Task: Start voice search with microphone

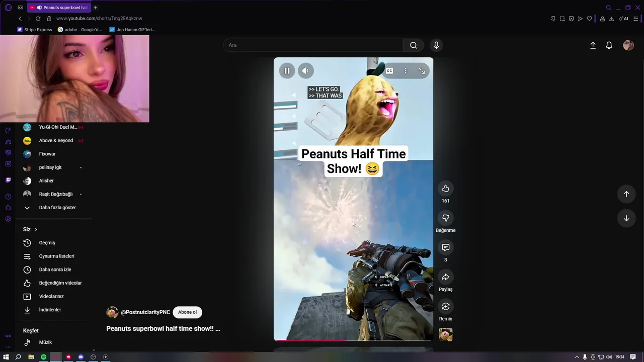Action: tap(436, 45)
